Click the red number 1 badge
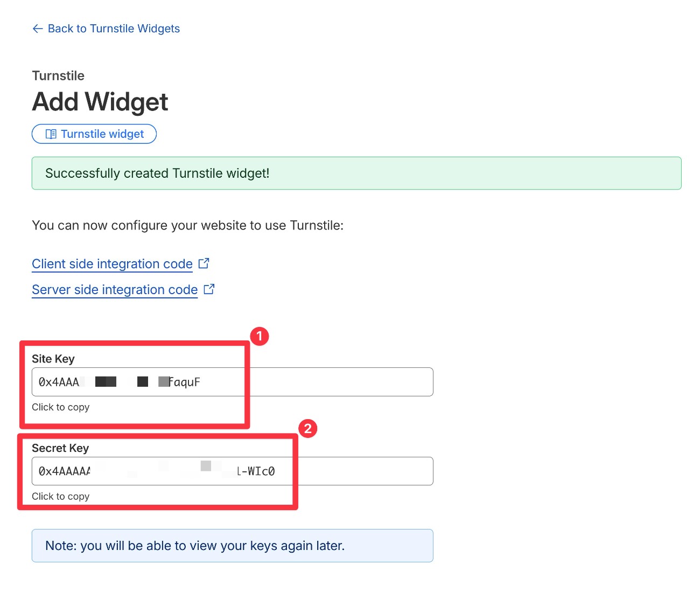 tap(260, 337)
